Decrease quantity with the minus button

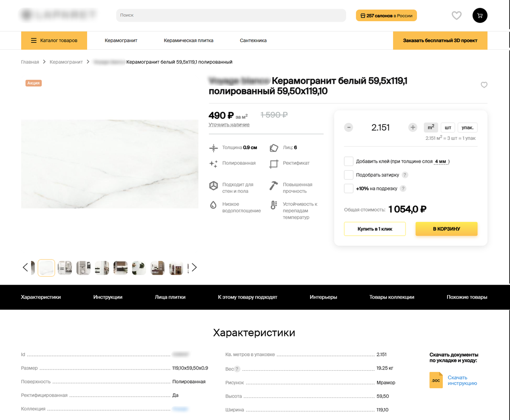[348, 127]
